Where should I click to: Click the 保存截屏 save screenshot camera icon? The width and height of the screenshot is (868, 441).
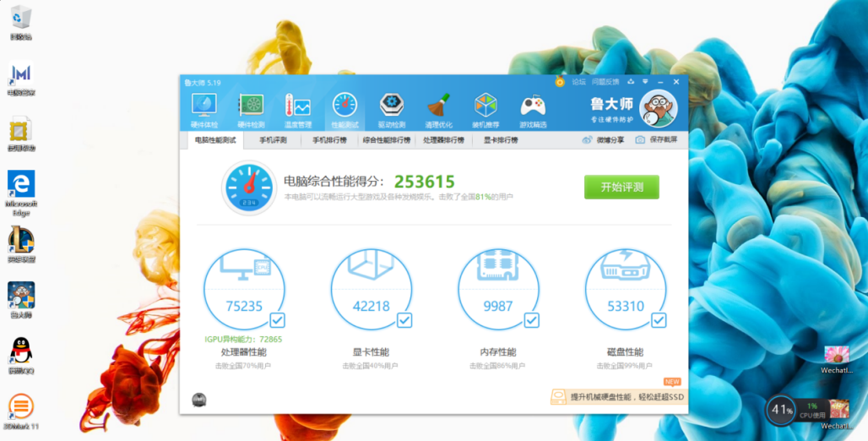641,140
